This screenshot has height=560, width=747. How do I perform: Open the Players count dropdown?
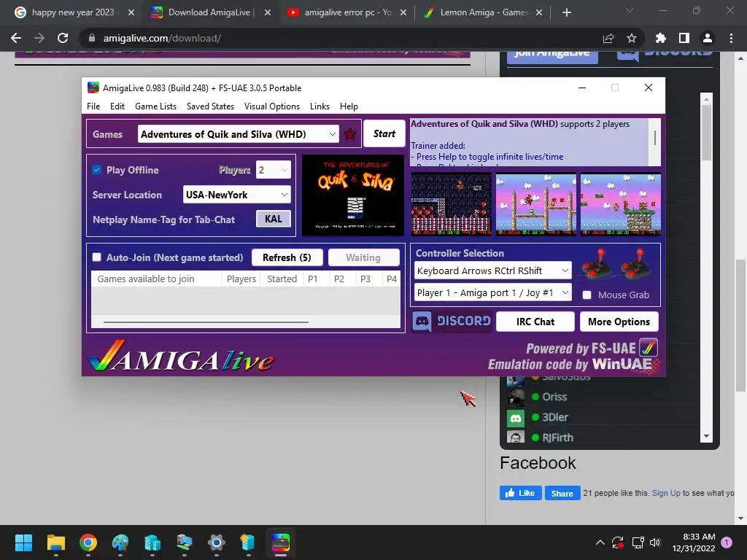point(274,170)
